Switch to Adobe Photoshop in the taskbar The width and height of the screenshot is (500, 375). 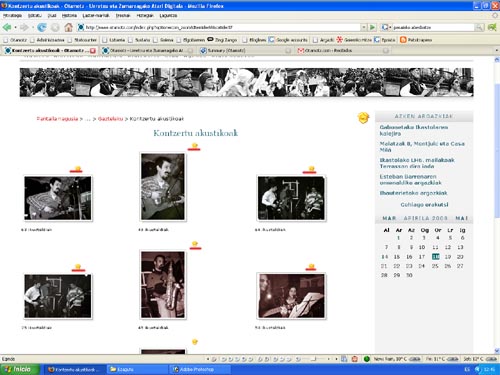200,369
